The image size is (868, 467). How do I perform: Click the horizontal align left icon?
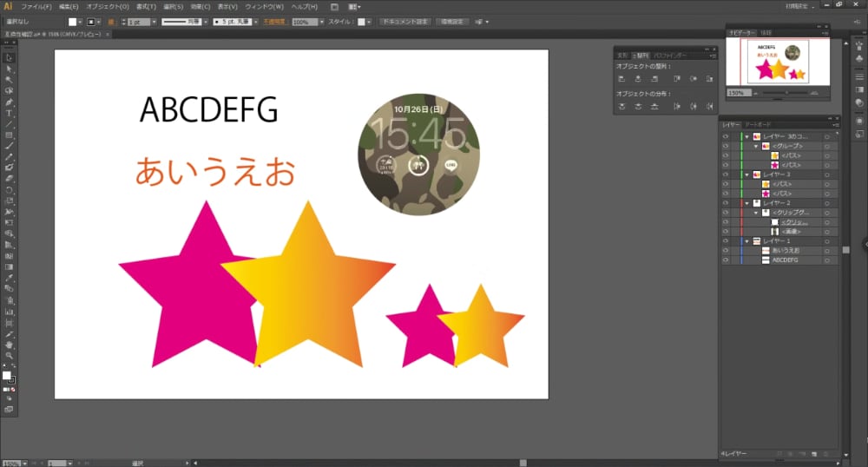point(621,78)
